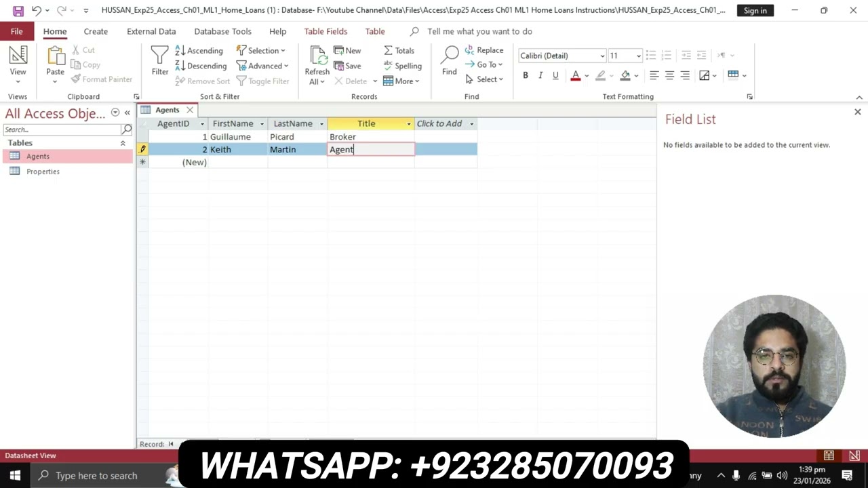Open the View button in Views group
The height and width of the screenshot is (488, 868).
(18, 64)
